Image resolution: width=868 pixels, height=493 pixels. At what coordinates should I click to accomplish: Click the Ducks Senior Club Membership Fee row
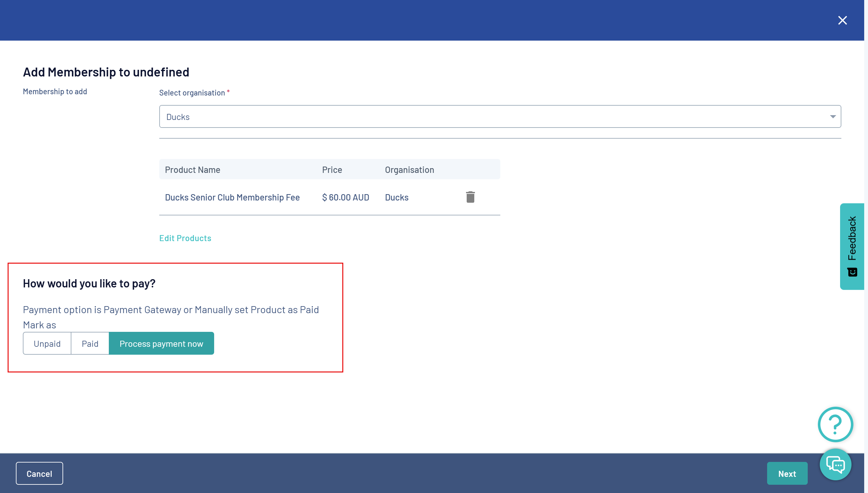point(232,197)
